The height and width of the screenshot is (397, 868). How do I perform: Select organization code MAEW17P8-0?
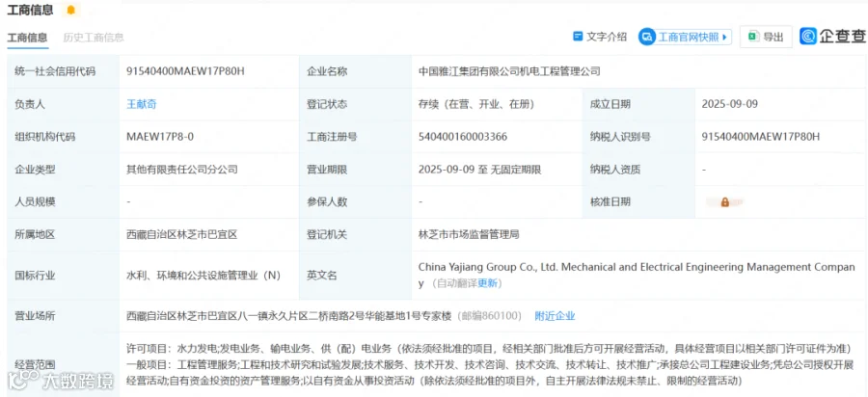160,137
